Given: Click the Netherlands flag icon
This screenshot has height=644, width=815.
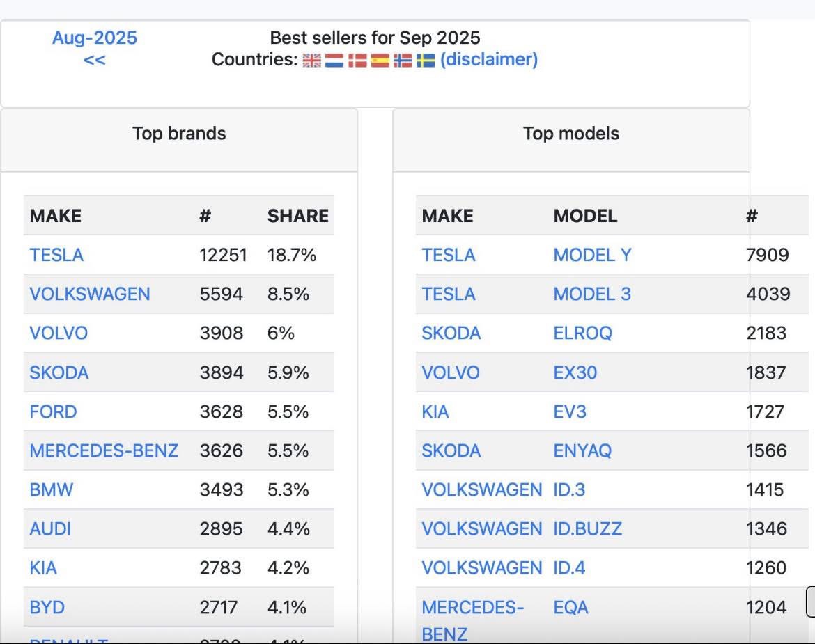Looking at the screenshot, I should (334, 61).
